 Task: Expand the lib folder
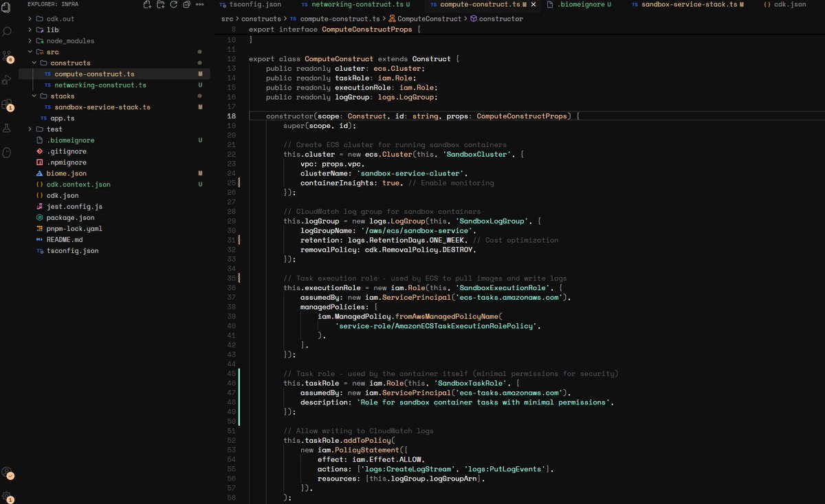point(114,30)
